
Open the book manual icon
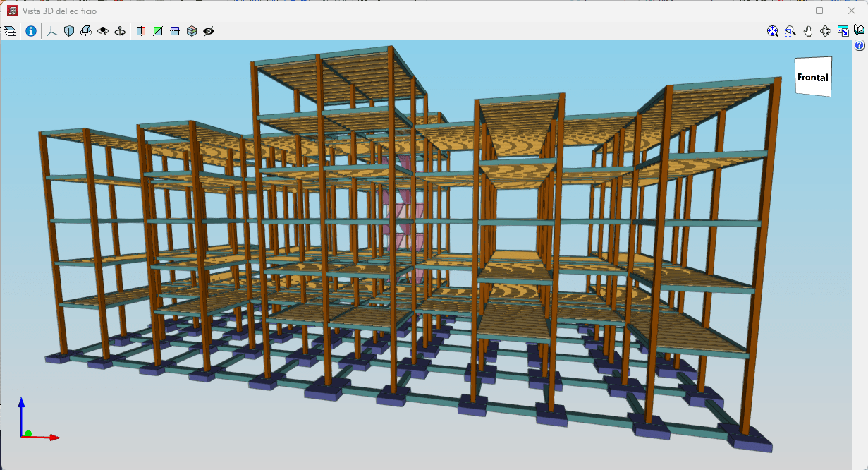click(x=859, y=30)
